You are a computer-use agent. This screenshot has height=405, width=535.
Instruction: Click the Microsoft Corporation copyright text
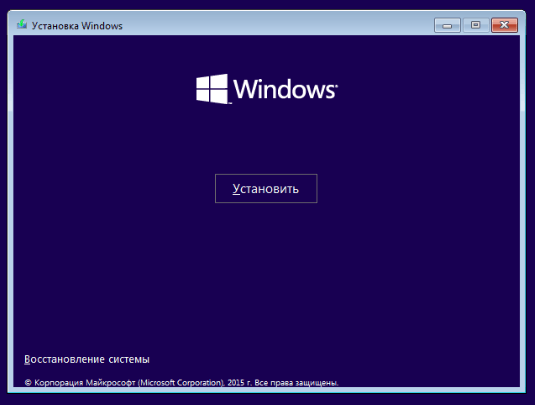tap(181, 382)
